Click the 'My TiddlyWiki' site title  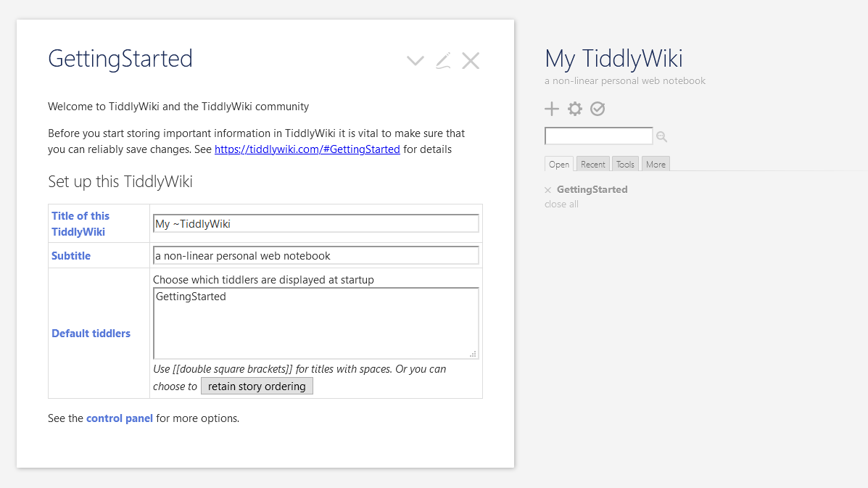(613, 59)
